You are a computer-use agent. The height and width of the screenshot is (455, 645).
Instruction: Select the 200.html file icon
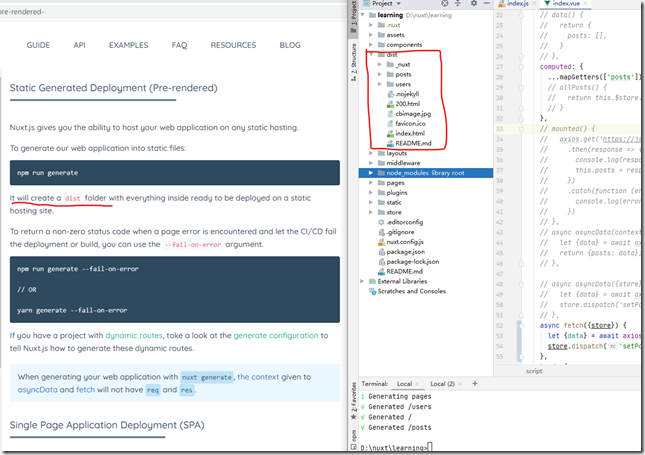pos(390,104)
